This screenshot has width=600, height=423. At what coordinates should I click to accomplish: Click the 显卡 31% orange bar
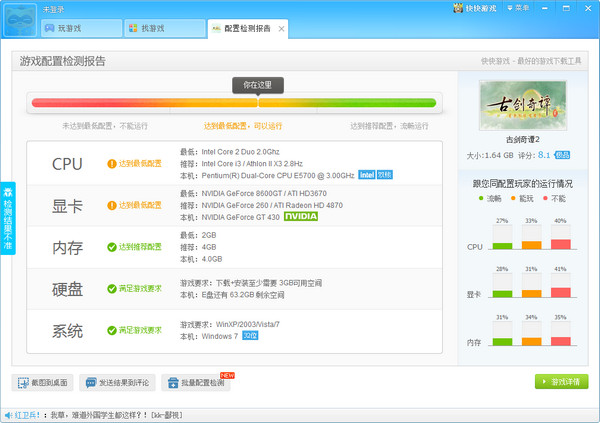(532, 294)
